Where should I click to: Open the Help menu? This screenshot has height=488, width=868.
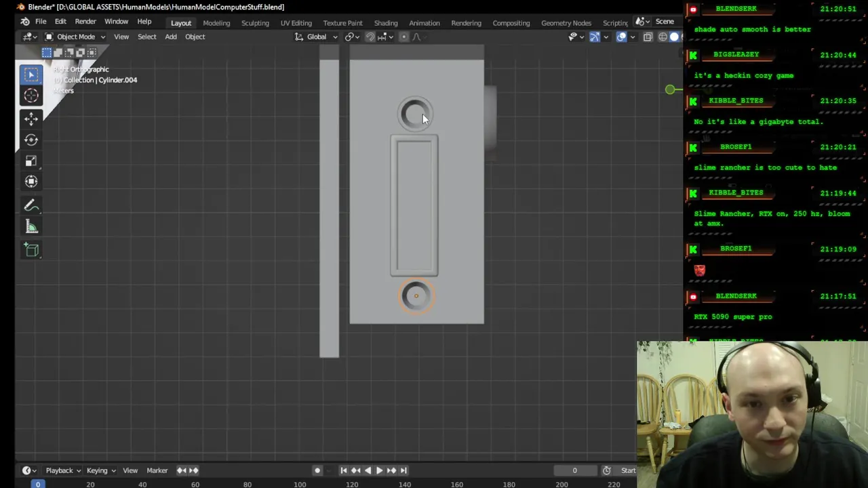click(x=144, y=22)
